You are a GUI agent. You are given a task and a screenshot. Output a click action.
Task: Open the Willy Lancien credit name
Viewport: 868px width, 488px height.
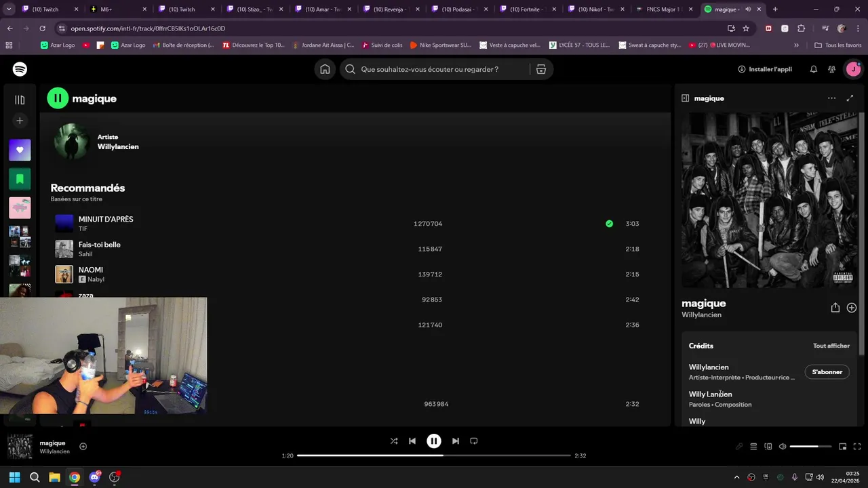pyautogui.click(x=711, y=394)
